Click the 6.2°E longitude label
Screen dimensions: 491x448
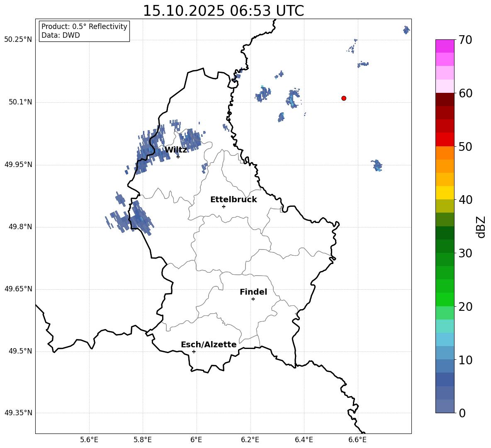(x=250, y=440)
